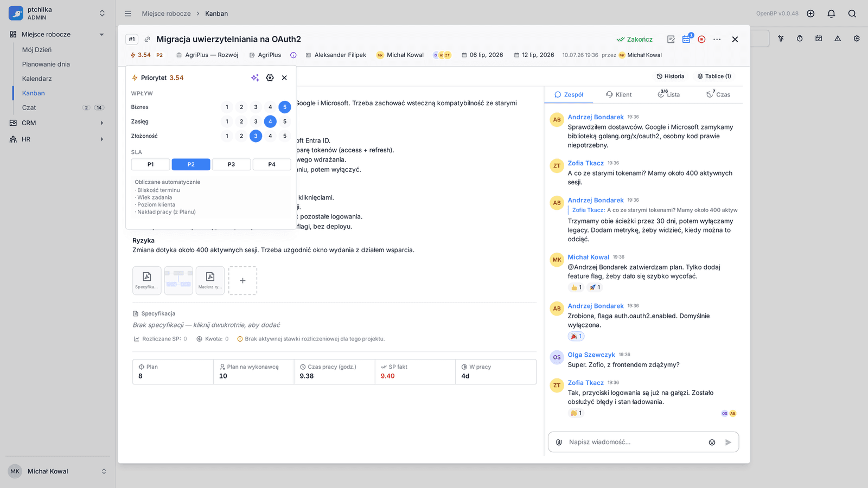Set Zasięg to 1
868x488 pixels.
tap(227, 121)
